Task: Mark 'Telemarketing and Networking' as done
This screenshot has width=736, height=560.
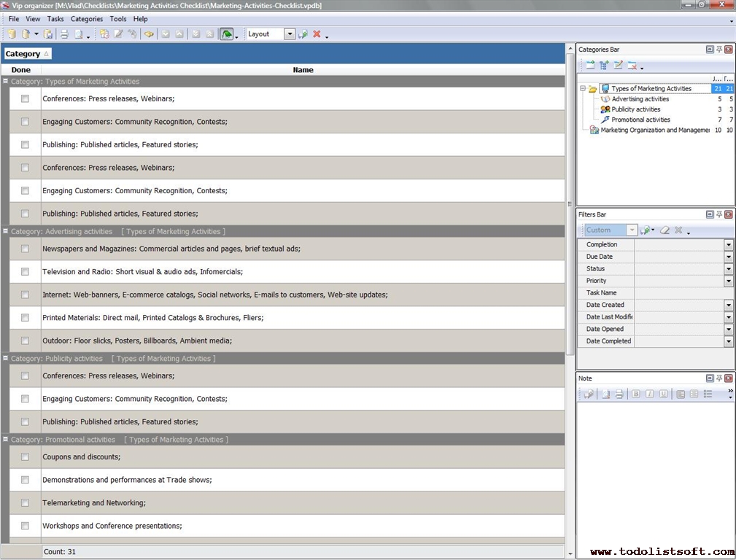Action: (25, 503)
